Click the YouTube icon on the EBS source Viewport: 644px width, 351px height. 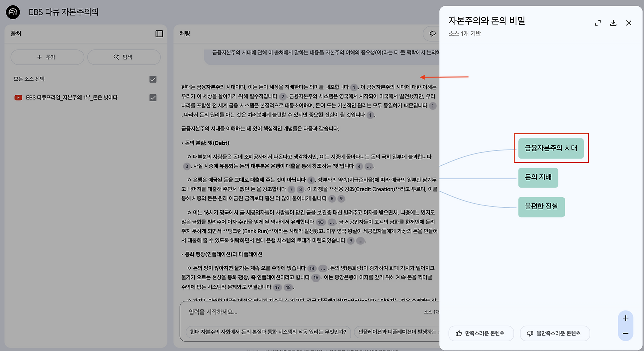point(19,98)
